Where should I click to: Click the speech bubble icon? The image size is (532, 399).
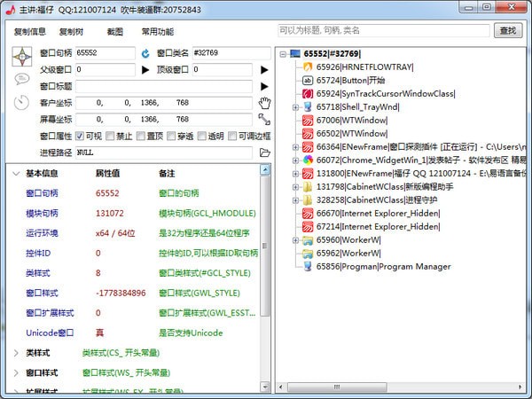click(x=22, y=79)
